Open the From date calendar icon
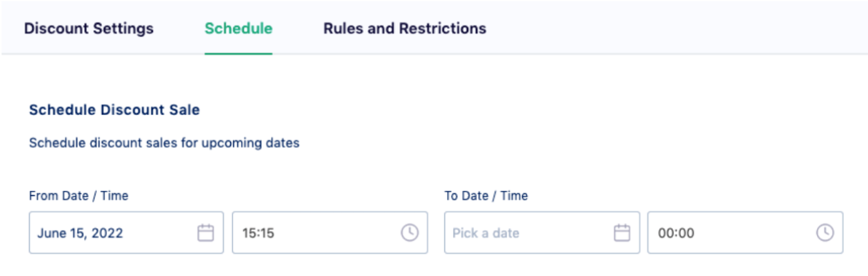This screenshot has width=868, height=276. click(x=206, y=233)
